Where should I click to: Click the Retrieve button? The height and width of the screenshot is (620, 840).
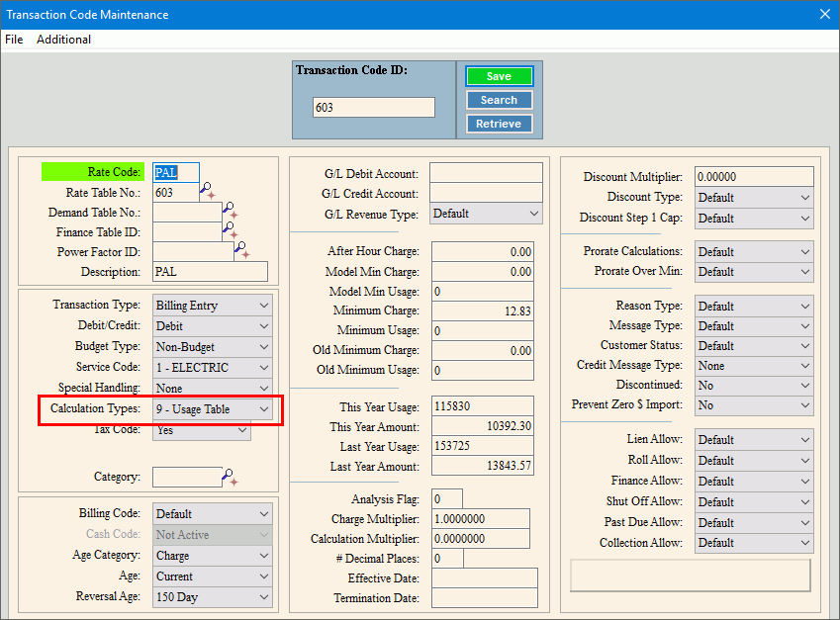[x=500, y=124]
